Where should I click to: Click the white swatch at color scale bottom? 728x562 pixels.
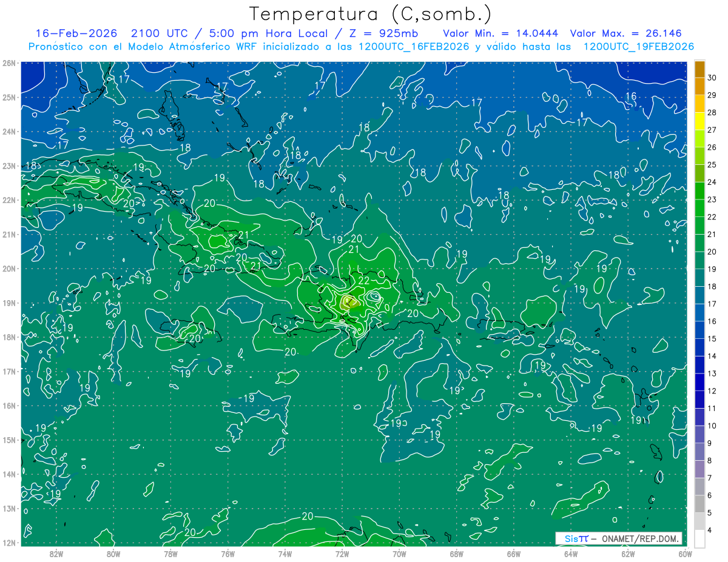(x=699, y=538)
